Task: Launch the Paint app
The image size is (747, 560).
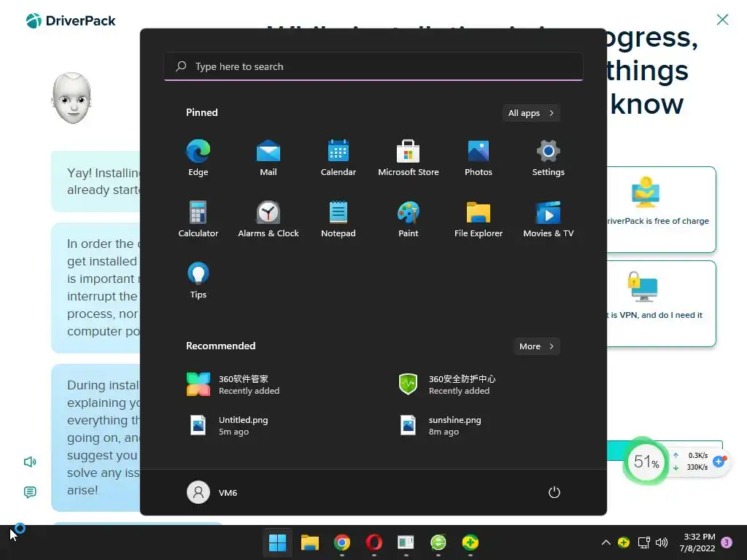Action: (409, 219)
